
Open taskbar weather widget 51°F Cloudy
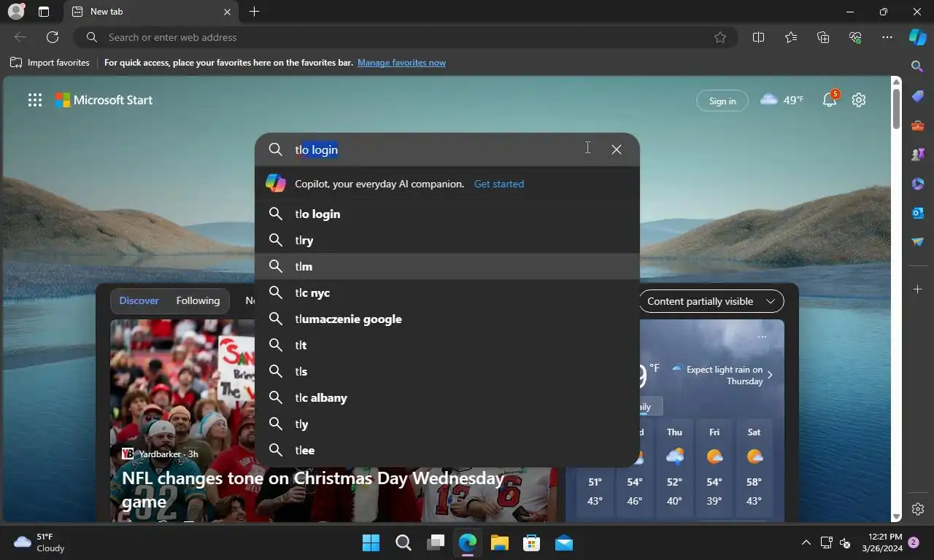coord(40,542)
